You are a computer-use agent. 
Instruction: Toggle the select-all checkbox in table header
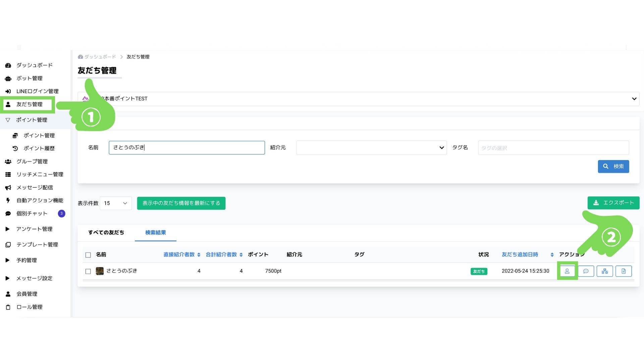pos(88,255)
